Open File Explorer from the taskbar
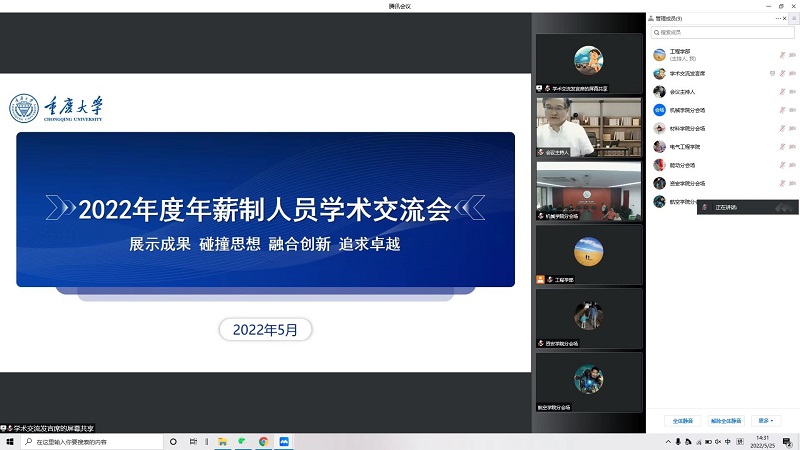Image resolution: width=800 pixels, height=450 pixels. [x=222, y=442]
